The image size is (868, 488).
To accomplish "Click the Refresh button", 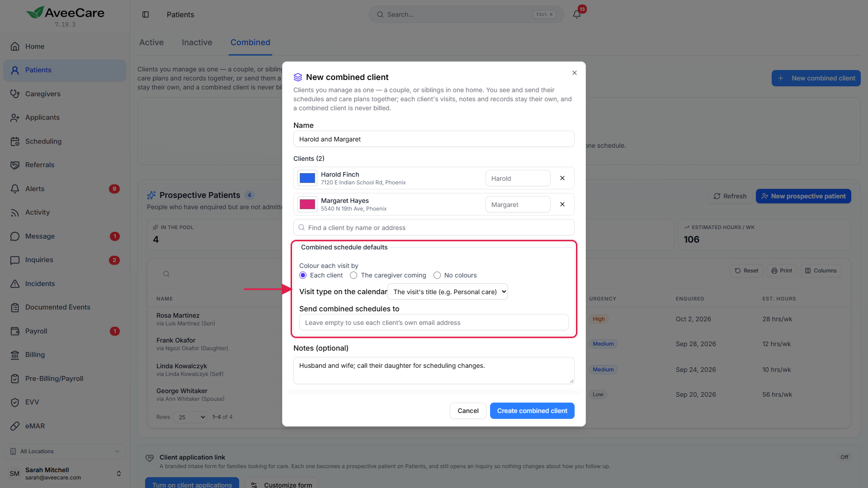I will (730, 196).
